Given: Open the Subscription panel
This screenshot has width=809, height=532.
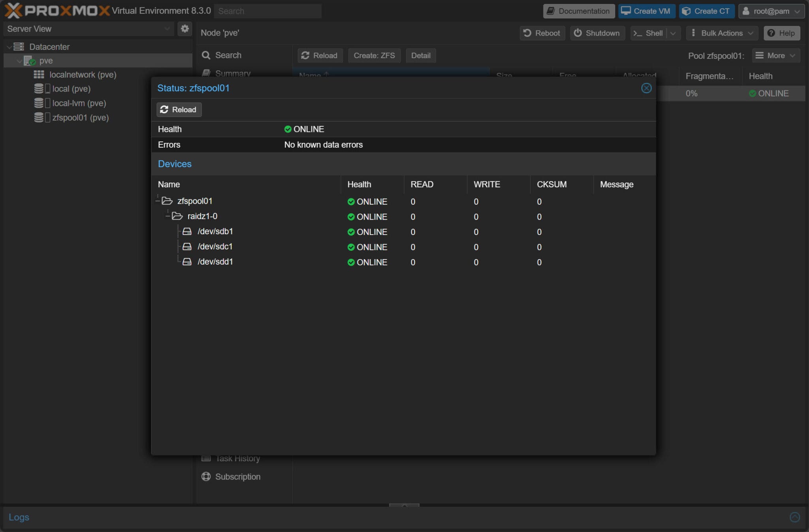Looking at the screenshot, I should [x=237, y=477].
